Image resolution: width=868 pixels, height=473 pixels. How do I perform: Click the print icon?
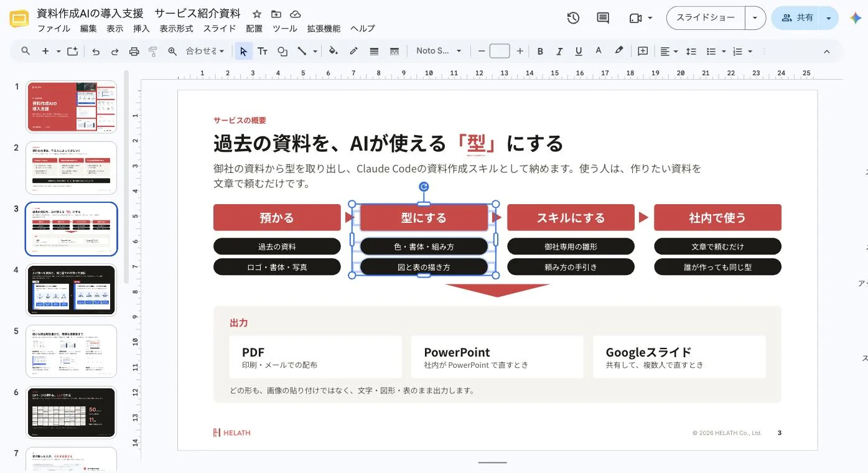[134, 51]
